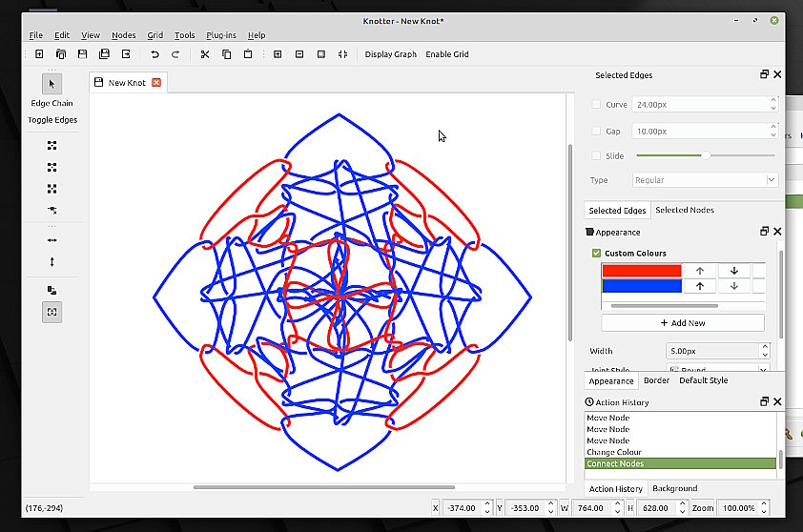This screenshot has height=532, width=803.
Task: Click the icon above the highlighted sidebar tool
Action: point(51,291)
